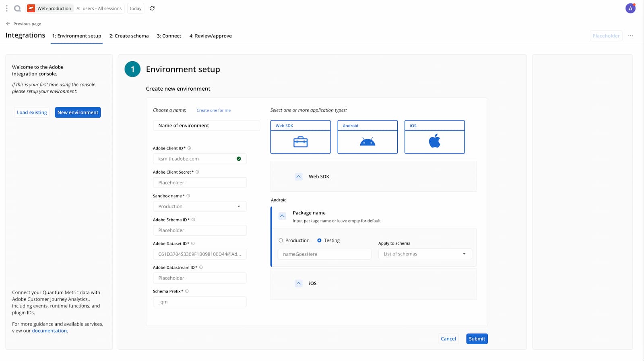644x361 pixels.
Task: Open the Sandbox name dropdown
Action: pos(200,207)
